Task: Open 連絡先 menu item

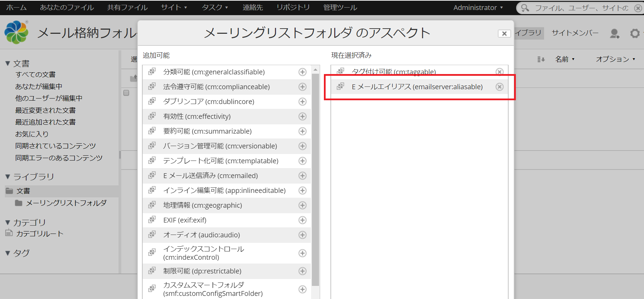Action: pyautogui.click(x=253, y=7)
